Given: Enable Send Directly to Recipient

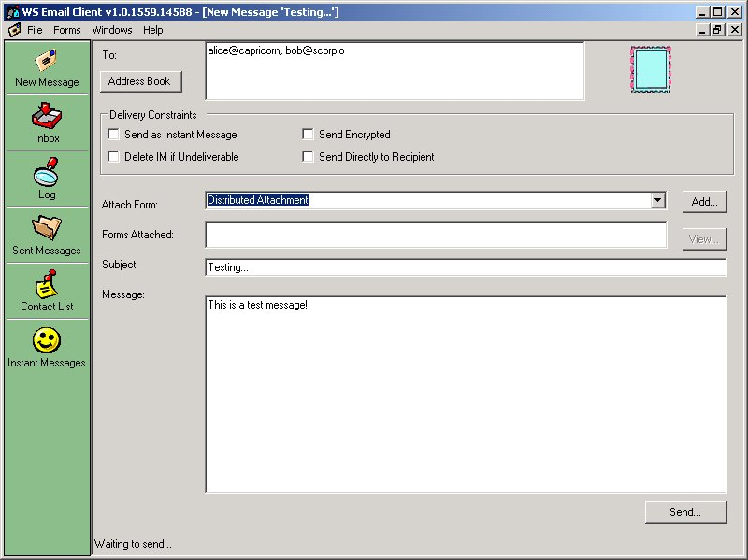Looking at the screenshot, I should point(308,157).
